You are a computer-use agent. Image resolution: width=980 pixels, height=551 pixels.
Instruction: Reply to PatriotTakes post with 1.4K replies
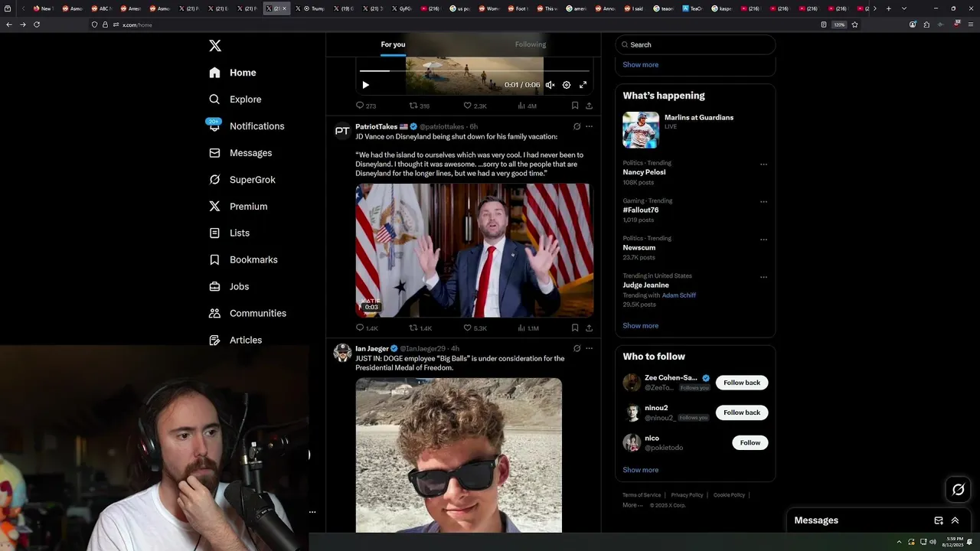[x=367, y=328]
